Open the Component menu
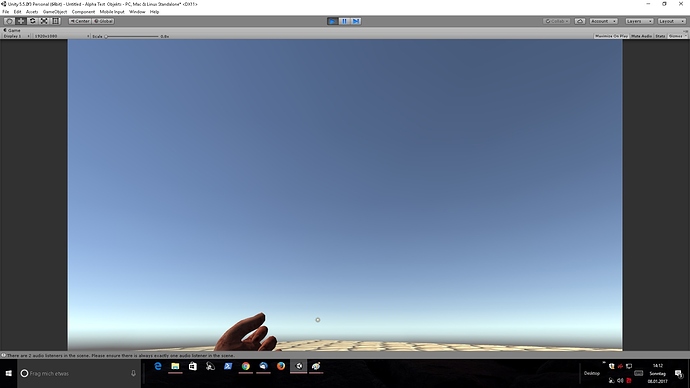 coord(83,12)
